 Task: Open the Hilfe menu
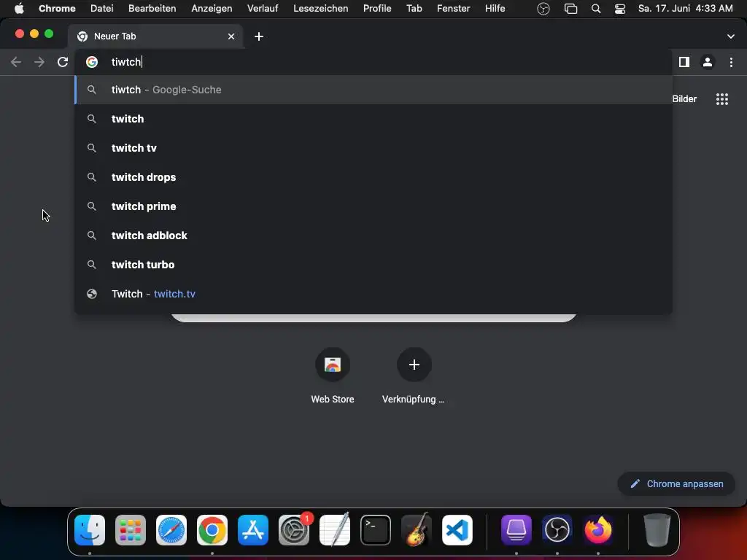point(495,9)
